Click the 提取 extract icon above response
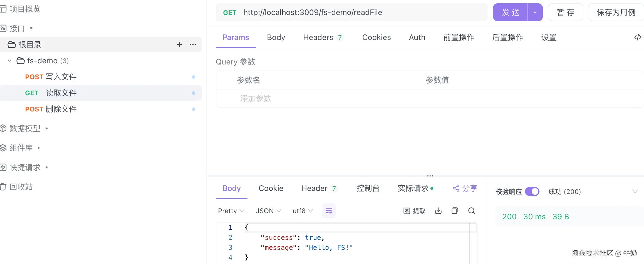This screenshot has width=644, height=264. (414, 211)
